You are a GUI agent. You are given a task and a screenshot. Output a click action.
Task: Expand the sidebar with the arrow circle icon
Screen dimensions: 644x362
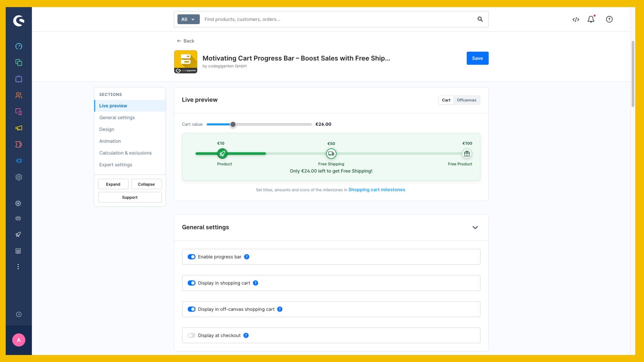pyautogui.click(x=19, y=314)
